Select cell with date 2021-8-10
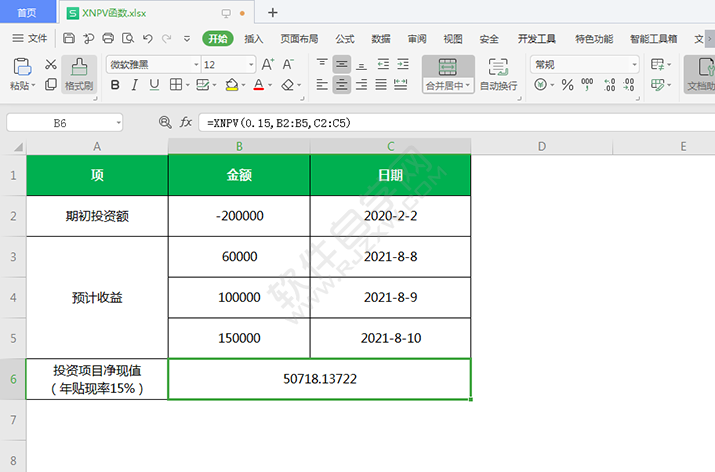The width and height of the screenshot is (715, 472). [390, 338]
